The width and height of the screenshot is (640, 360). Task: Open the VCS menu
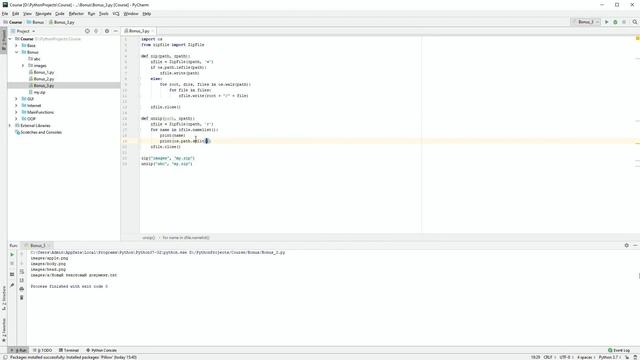(116, 14)
